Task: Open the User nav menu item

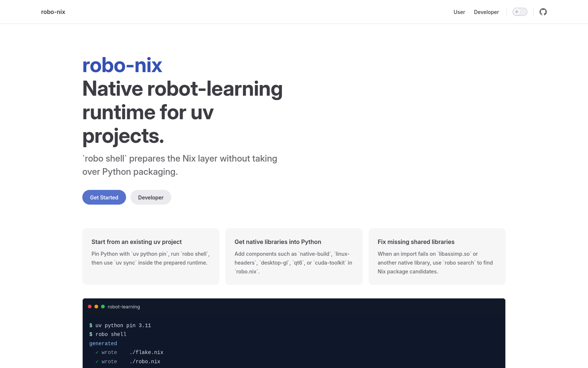Action: click(459, 12)
